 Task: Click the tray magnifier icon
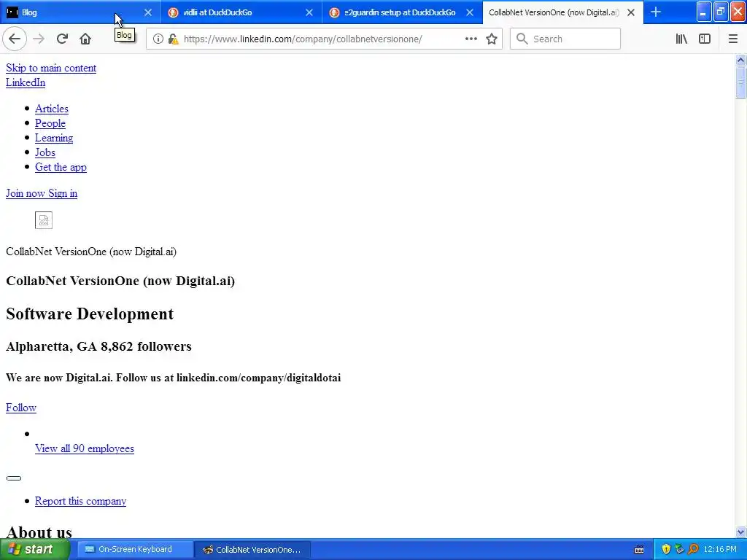693,549
